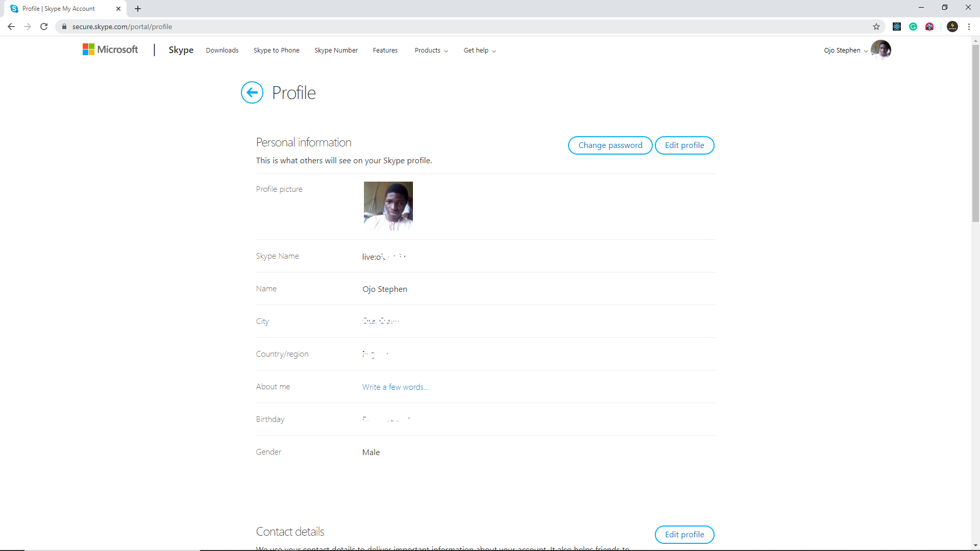Click the About me label
The image size is (980, 551).
point(273,387)
